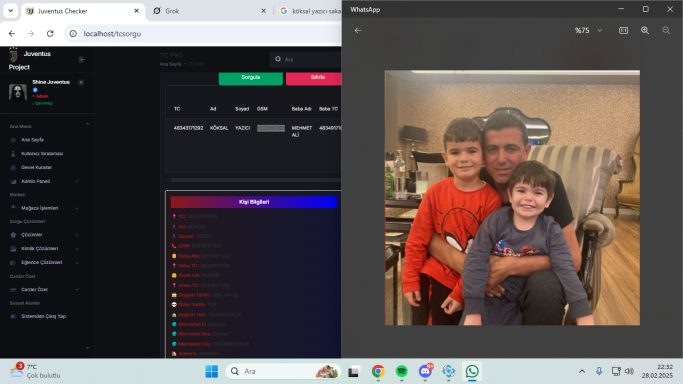Viewport: 683px width, 384px height.
Task: View site information icon in address bar
Action: pos(73,34)
